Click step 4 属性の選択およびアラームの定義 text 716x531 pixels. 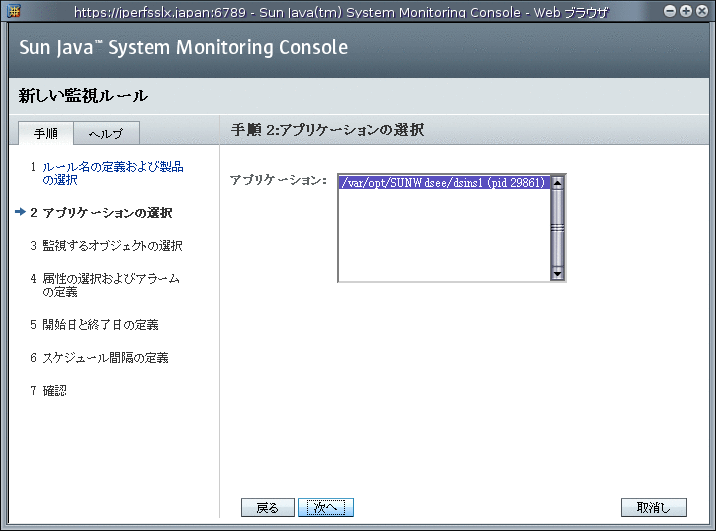[x=111, y=285]
